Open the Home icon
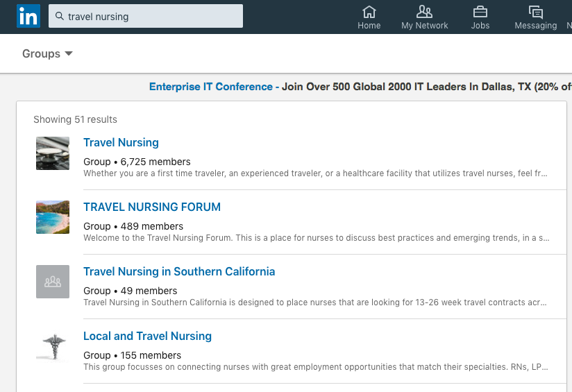 (369, 12)
